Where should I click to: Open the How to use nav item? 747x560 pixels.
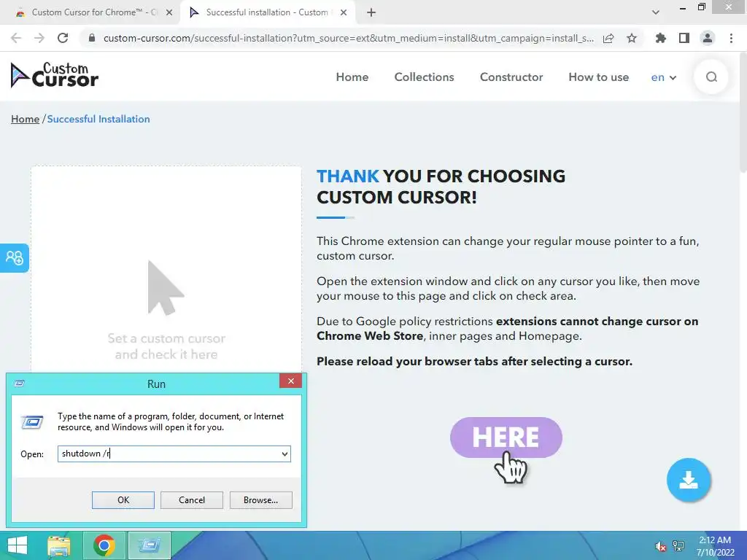click(598, 77)
